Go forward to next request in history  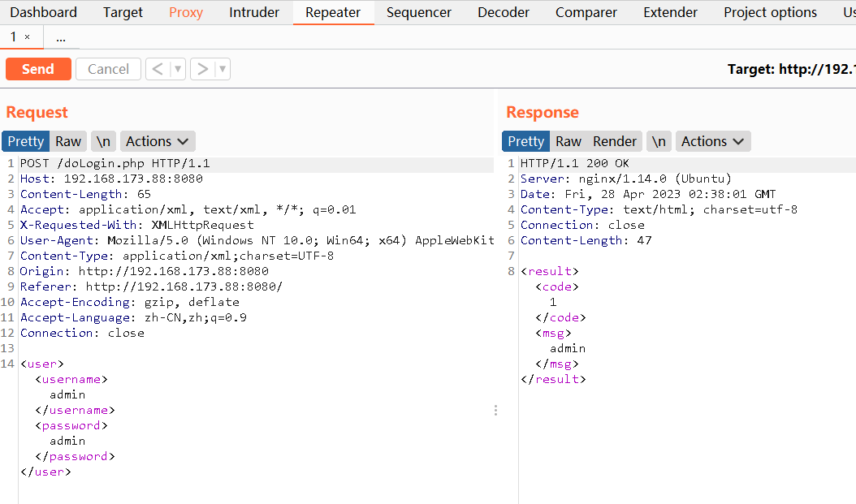pyautogui.click(x=202, y=69)
